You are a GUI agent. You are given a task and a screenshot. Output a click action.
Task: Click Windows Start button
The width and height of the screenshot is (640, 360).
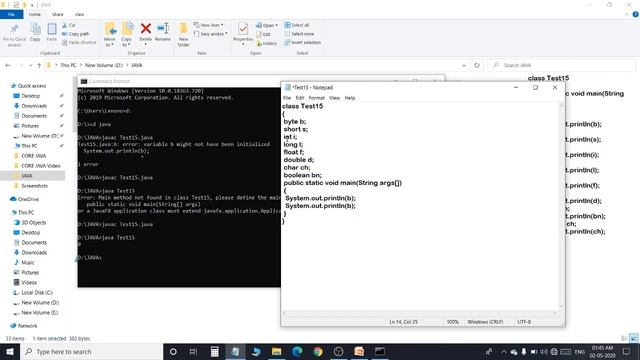10,351
